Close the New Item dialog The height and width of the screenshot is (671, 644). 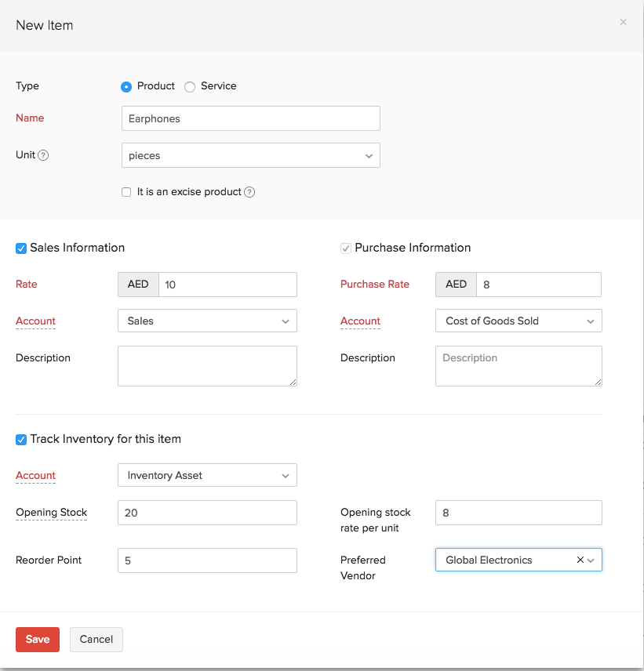pos(624,22)
